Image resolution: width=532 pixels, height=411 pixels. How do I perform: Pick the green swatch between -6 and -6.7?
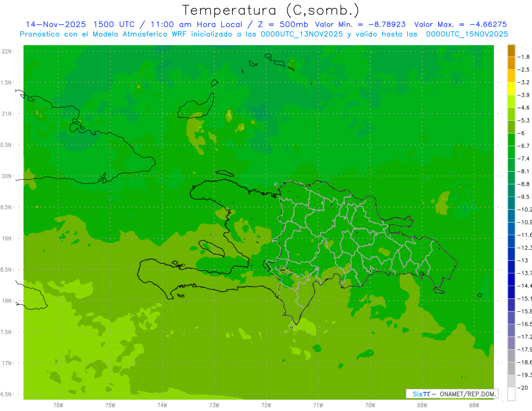click(511, 140)
